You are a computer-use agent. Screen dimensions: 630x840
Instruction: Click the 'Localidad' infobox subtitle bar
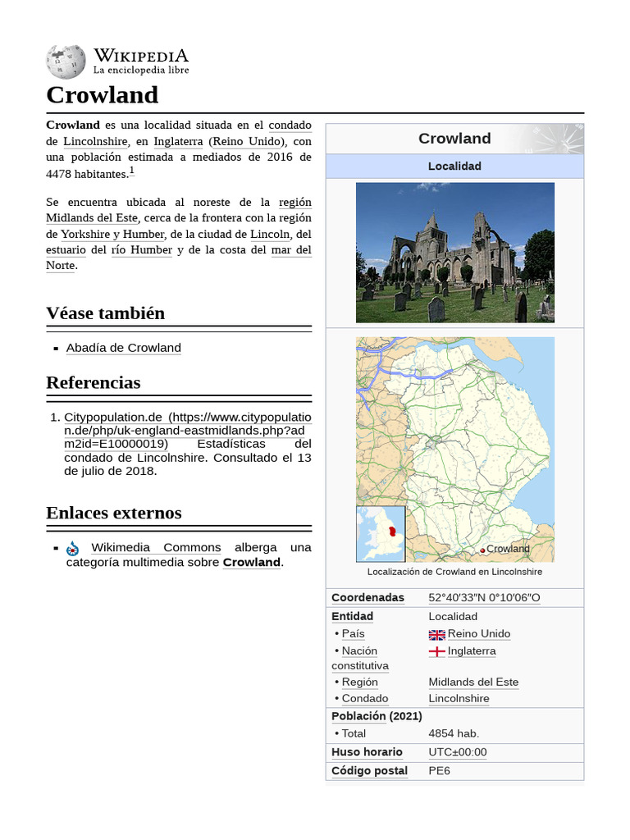(x=454, y=167)
